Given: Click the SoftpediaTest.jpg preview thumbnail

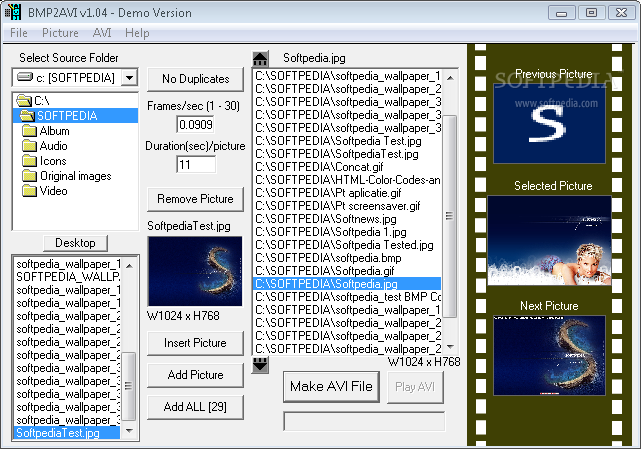Looking at the screenshot, I should tap(195, 271).
